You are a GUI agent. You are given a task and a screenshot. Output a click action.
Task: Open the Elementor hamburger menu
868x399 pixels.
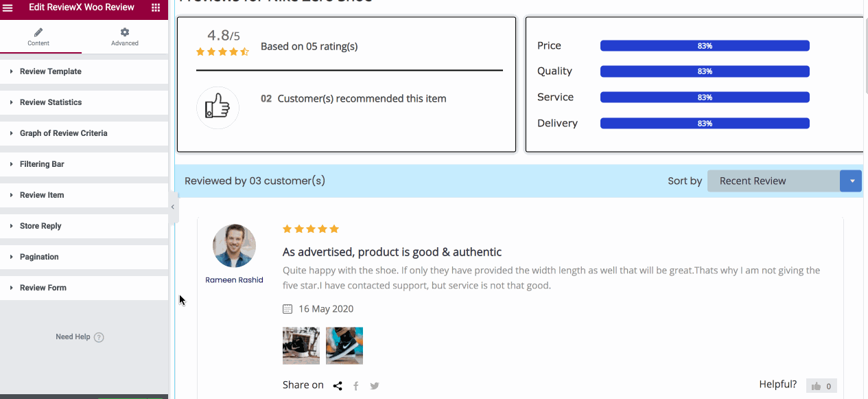(x=8, y=8)
